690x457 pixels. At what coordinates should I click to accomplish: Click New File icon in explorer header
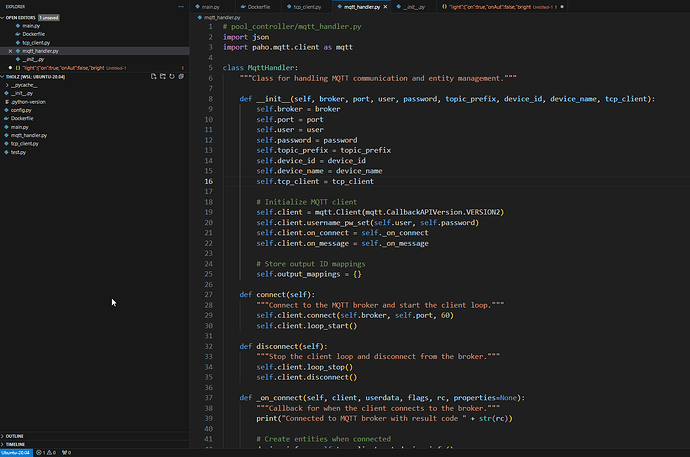[x=154, y=77]
